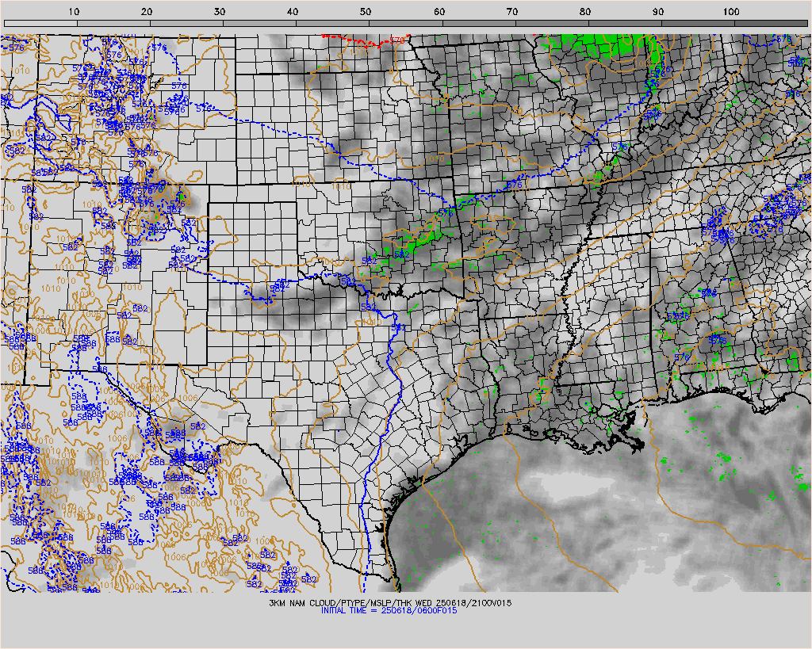Select the gray scale segment between 30 and 40
Screen dimensions: 812x649
(x=260, y=23)
